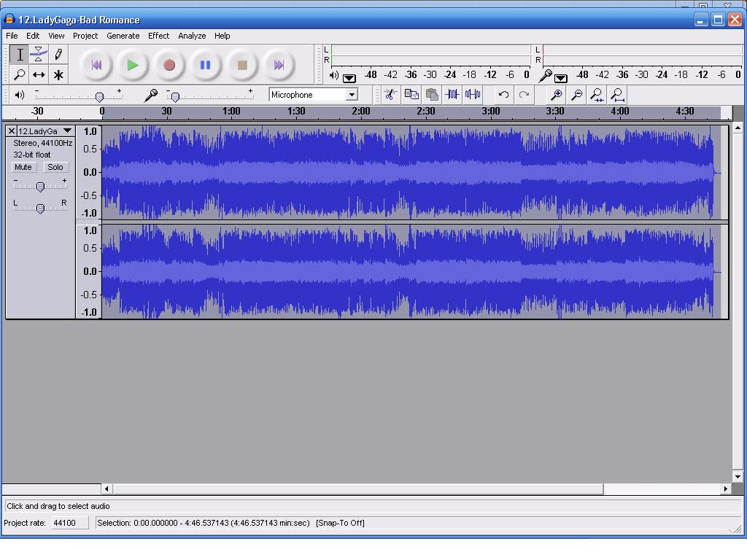Viewport: 747px width, 560px height.
Task: Mute the 12.LadyGa track
Action: (23, 167)
